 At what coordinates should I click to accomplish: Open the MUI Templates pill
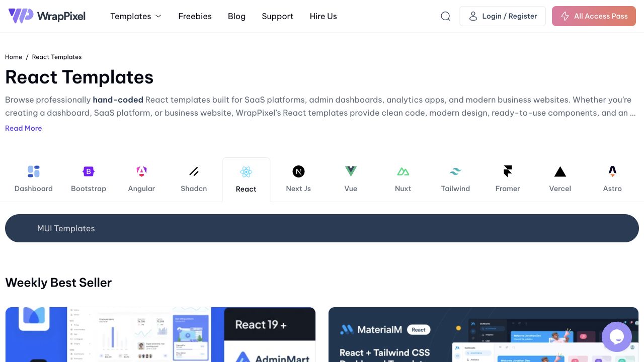pos(322,228)
